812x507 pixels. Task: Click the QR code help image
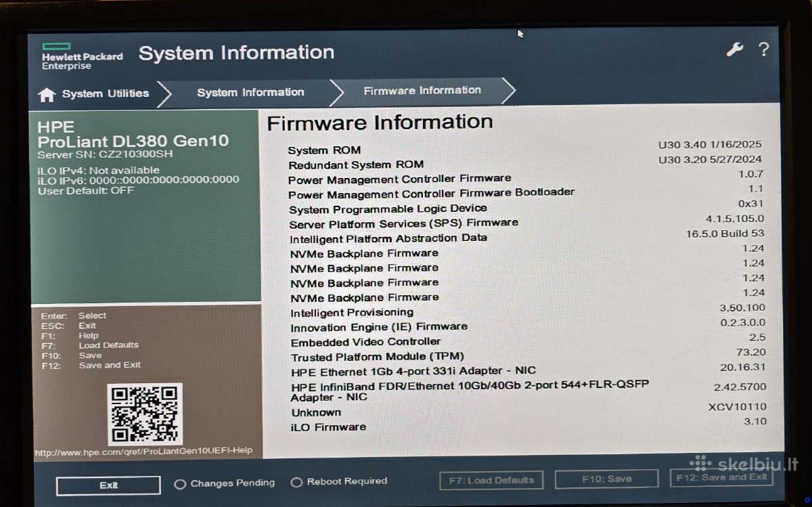tap(145, 414)
